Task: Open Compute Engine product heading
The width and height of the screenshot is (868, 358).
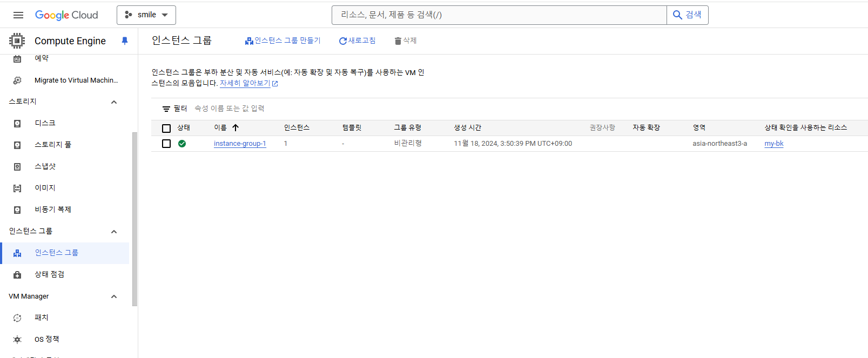Action: coord(70,41)
